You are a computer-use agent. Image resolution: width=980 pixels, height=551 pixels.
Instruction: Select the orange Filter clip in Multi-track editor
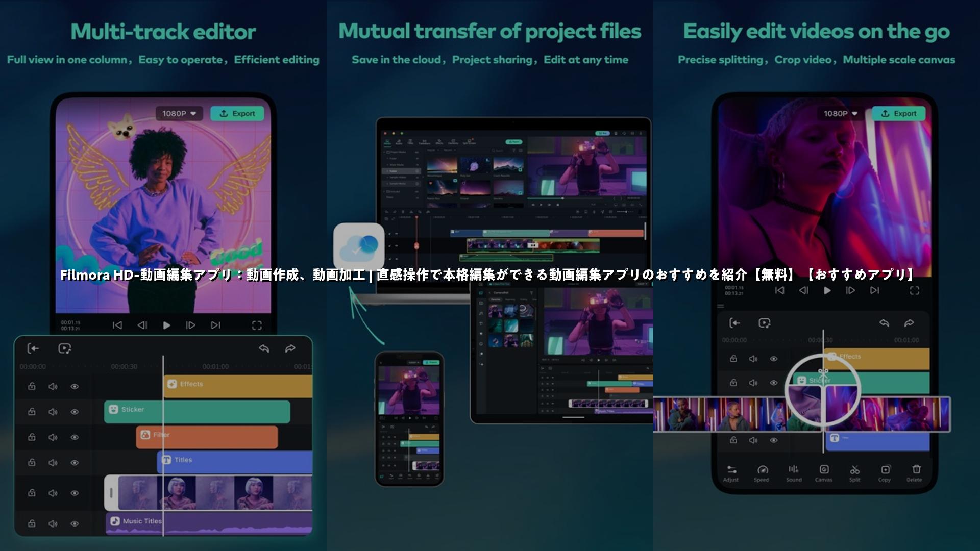click(x=207, y=437)
